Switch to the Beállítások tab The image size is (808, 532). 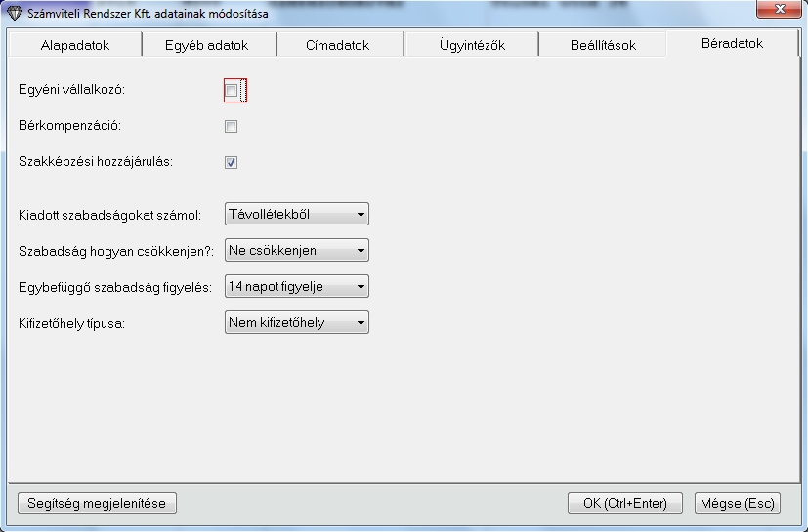click(603, 45)
